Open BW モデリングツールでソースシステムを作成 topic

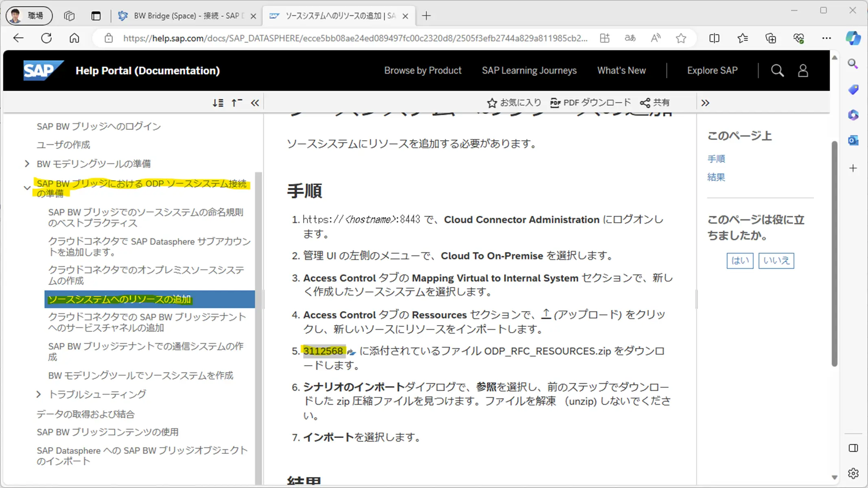tap(141, 376)
